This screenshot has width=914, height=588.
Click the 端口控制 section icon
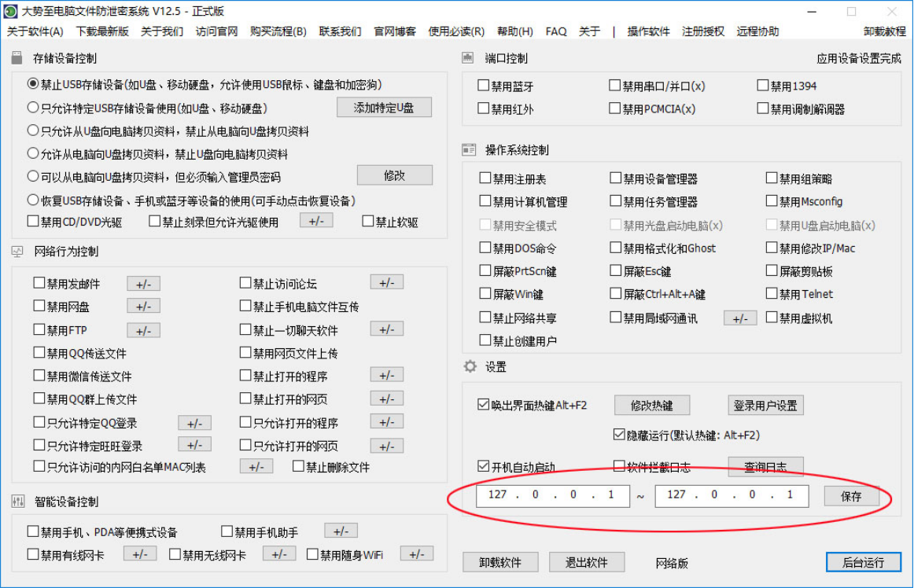(468, 58)
